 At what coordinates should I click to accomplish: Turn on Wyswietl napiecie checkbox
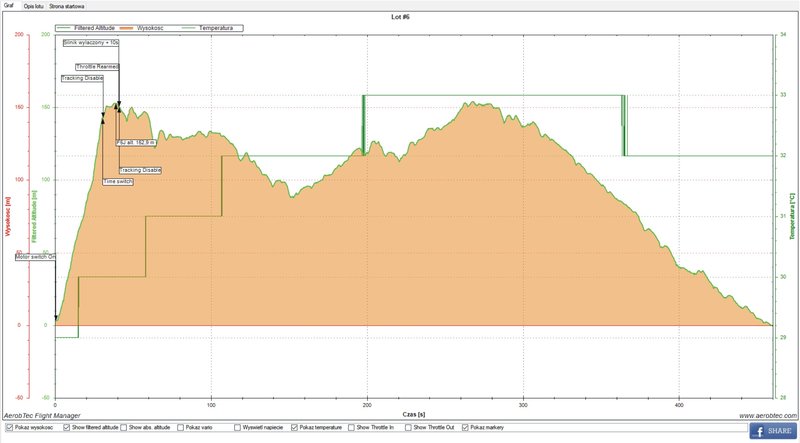[239, 427]
